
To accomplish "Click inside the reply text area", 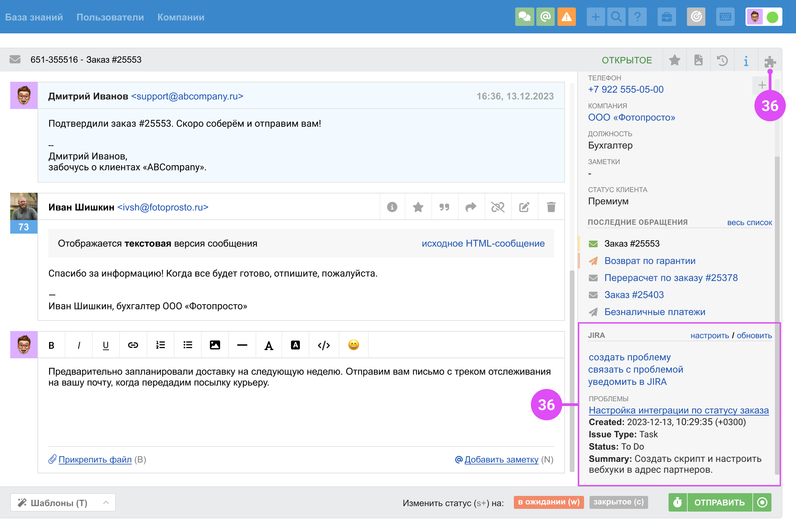I will tap(300, 409).
